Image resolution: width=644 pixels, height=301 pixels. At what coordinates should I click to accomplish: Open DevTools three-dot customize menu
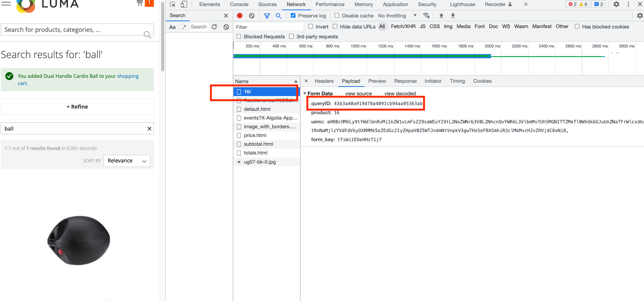pos(628,4)
